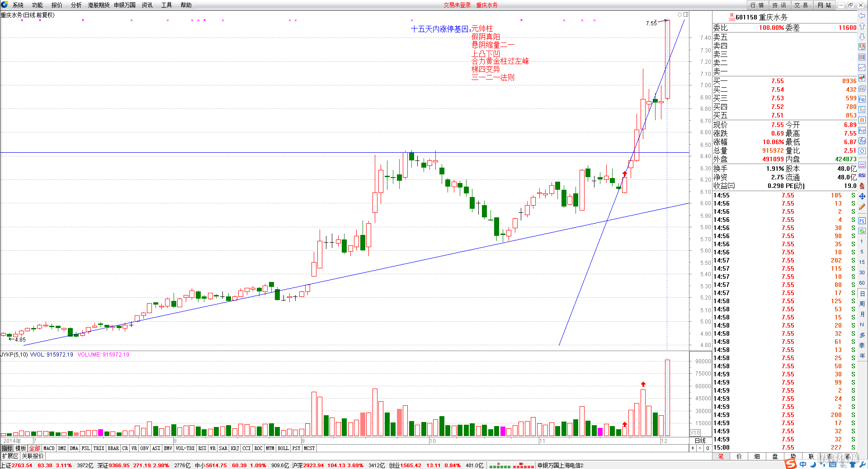868x469 pixels.
Task: Open the 报价 menu
Action: 57,5
